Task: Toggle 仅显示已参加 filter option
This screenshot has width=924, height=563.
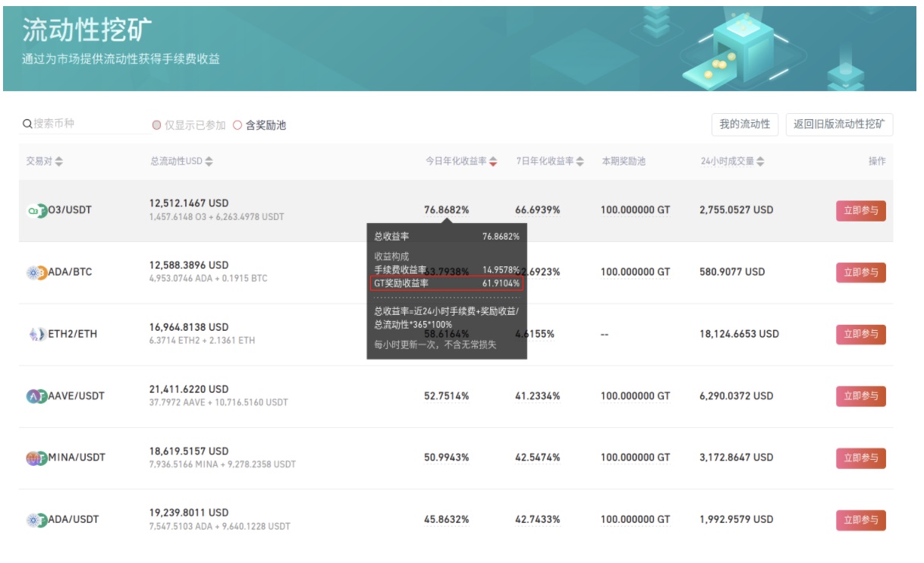Action: coord(189,125)
